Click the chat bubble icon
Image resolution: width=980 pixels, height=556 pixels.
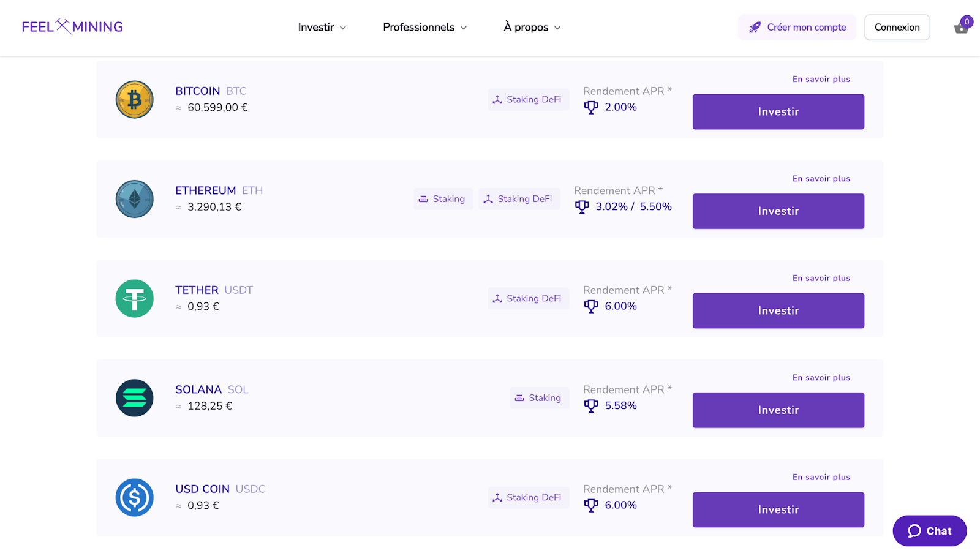point(914,531)
